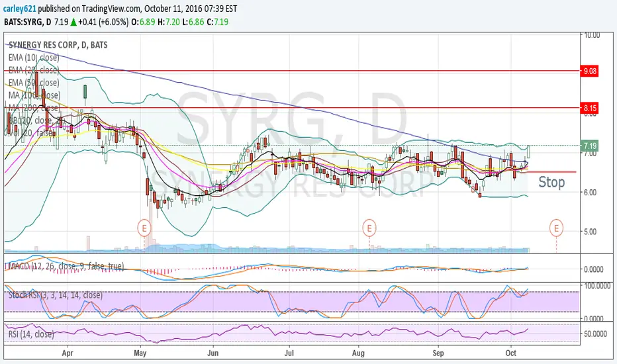The width and height of the screenshot is (617, 364).
Task: Click the 100.0000 Stoch RSI scale value
Action: [597, 286]
